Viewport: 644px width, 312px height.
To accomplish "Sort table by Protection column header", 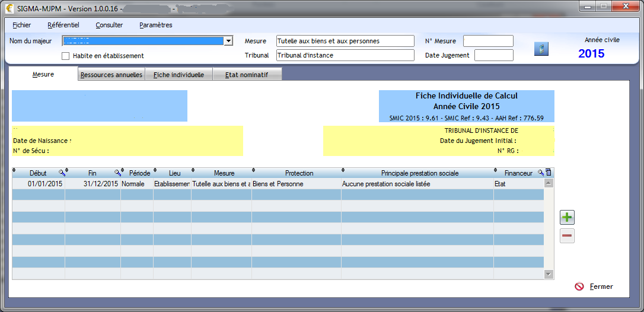I will pyautogui.click(x=299, y=173).
